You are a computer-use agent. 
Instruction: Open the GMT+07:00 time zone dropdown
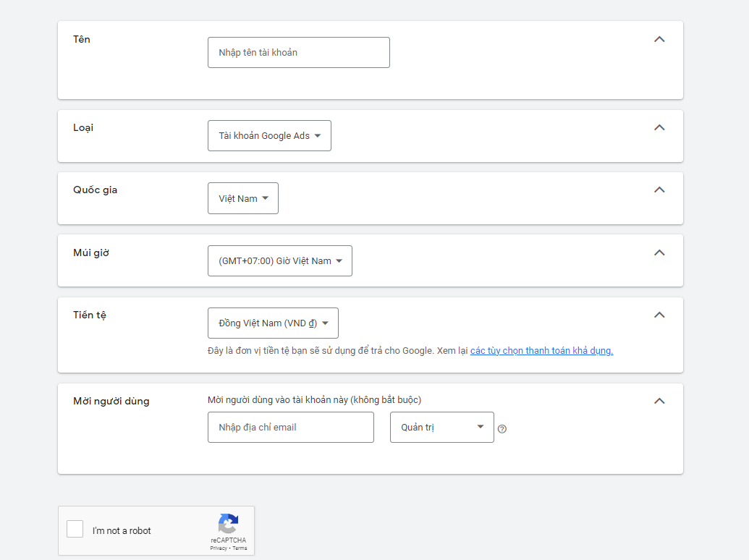coord(280,260)
